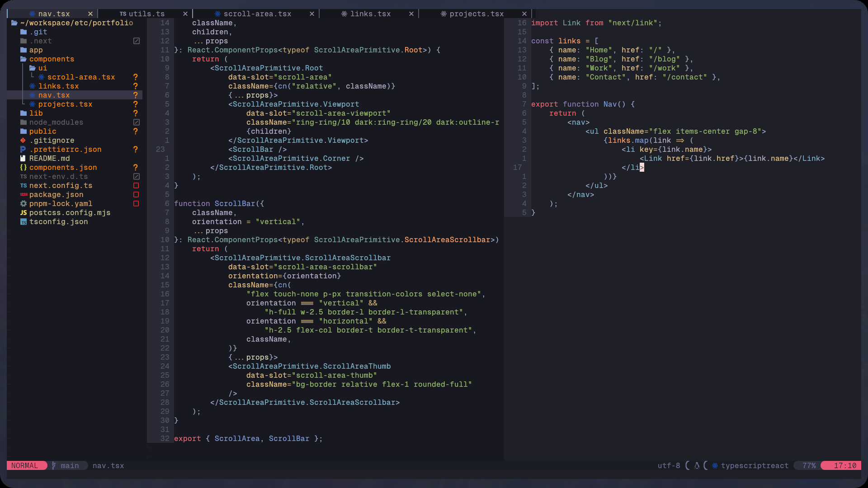Click the Linux penguin icon in statusline

(x=697, y=466)
